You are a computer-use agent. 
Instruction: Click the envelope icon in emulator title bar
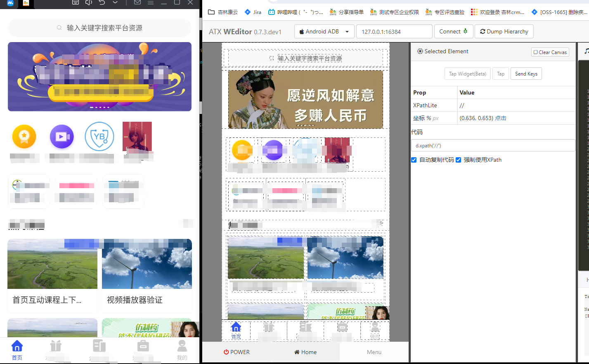137,2
